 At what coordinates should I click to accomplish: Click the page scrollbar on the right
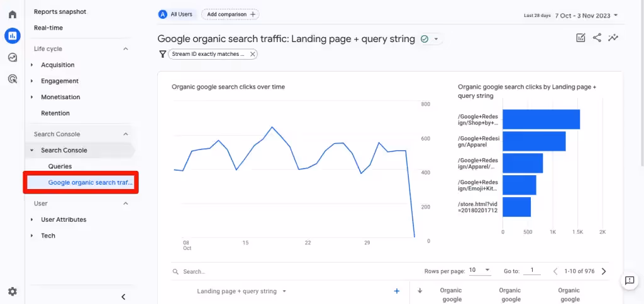tap(641, 82)
